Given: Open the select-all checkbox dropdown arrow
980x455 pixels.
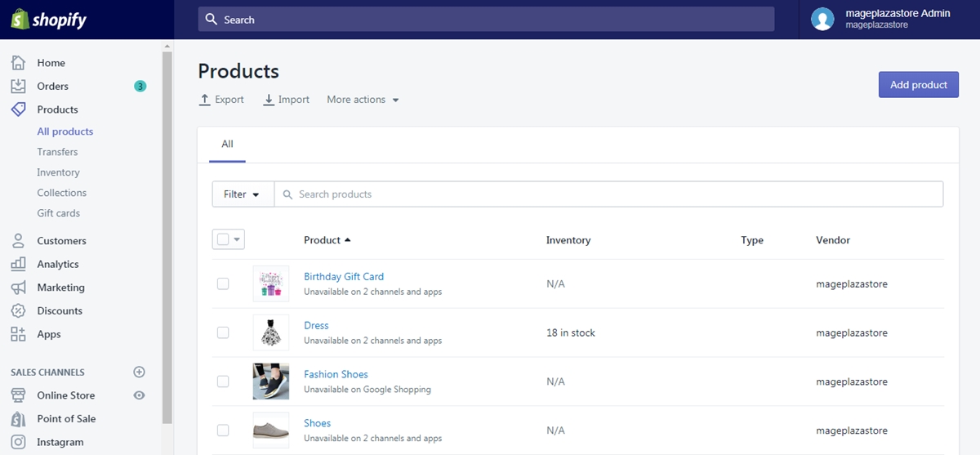Looking at the screenshot, I should tap(238, 239).
